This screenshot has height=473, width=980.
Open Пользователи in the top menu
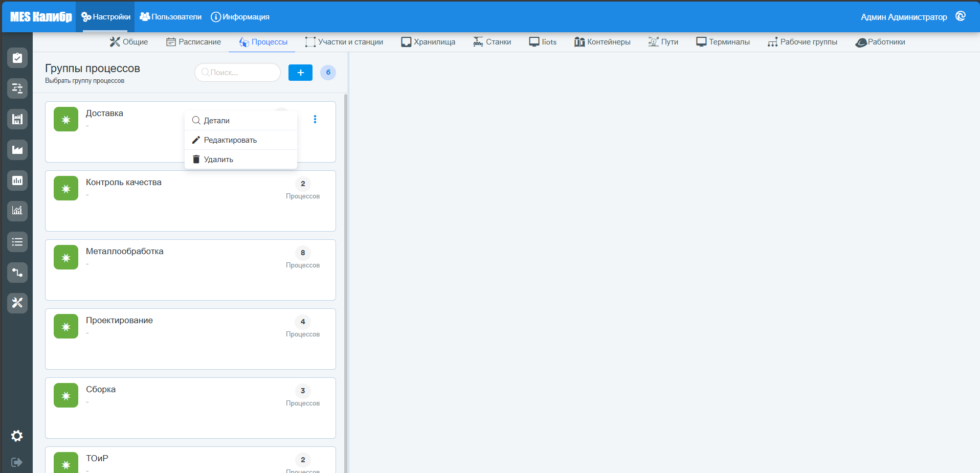[x=171, y=17]
